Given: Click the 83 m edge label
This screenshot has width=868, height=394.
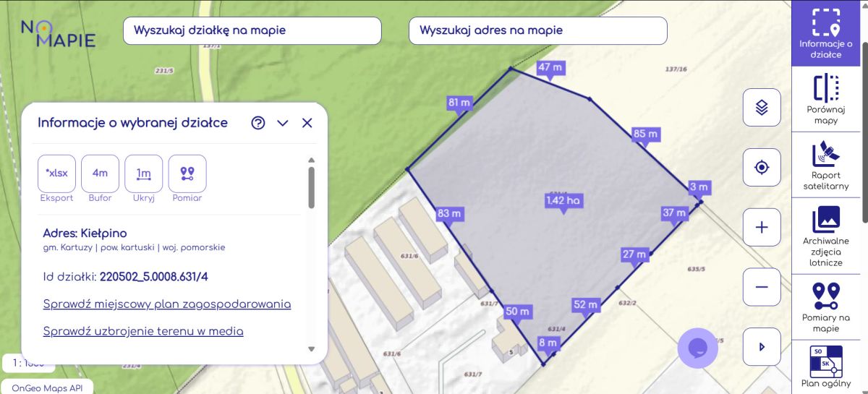Looking at the screenshot, I should pos(449,213).
